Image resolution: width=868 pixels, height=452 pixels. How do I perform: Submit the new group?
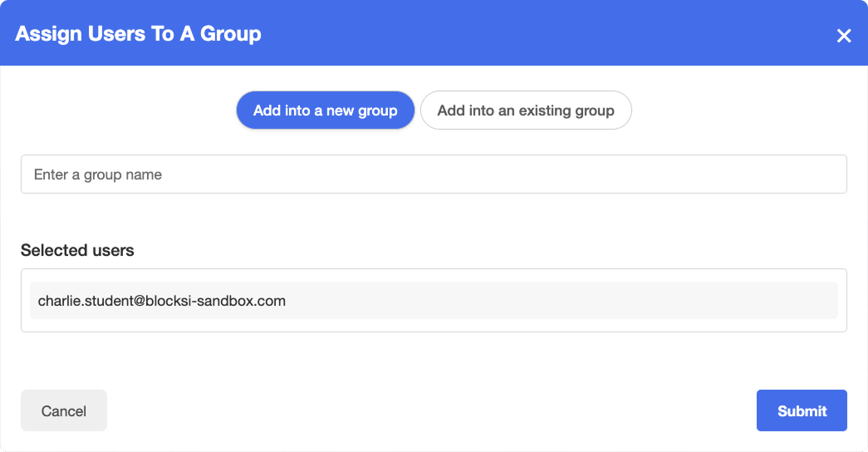point(802,410)
